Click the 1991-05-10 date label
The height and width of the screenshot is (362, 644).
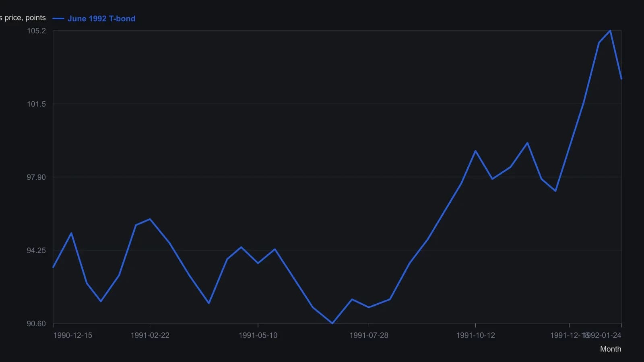(258, 335)
